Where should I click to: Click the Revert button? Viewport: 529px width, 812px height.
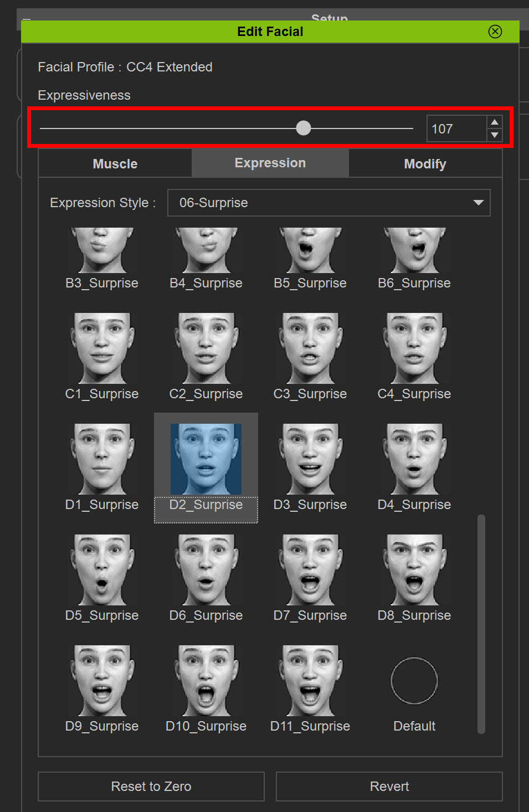[x=389, y=786]
